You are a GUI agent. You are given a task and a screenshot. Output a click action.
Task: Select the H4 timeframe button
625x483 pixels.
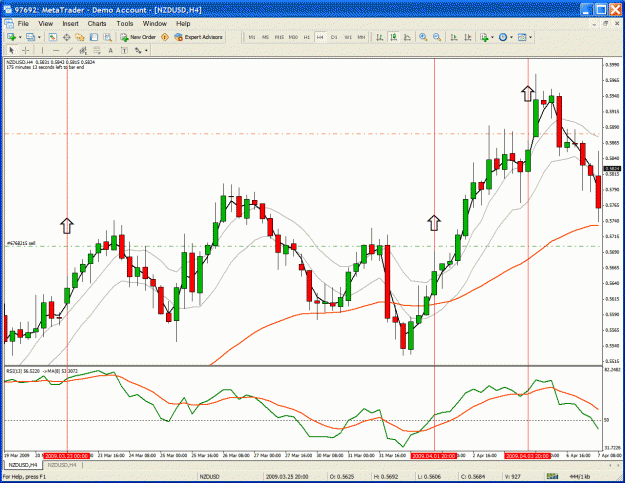(x=320, y=37)
